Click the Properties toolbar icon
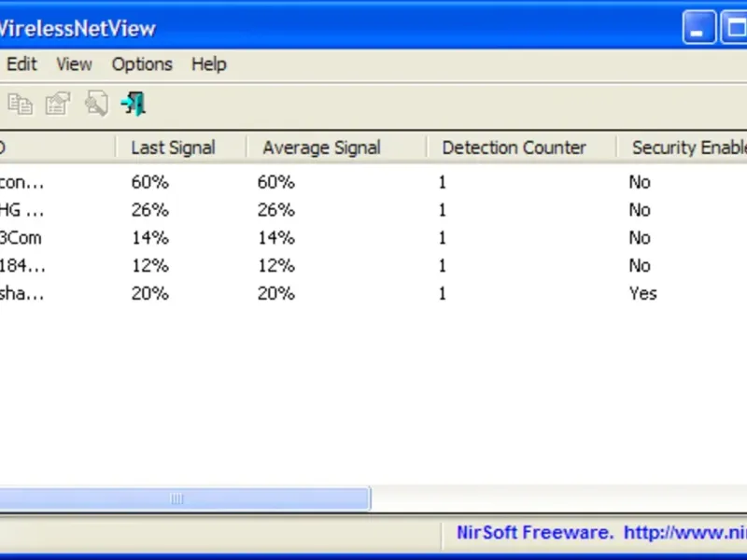Screen dimensions: 747x560 tap(58, 104)
